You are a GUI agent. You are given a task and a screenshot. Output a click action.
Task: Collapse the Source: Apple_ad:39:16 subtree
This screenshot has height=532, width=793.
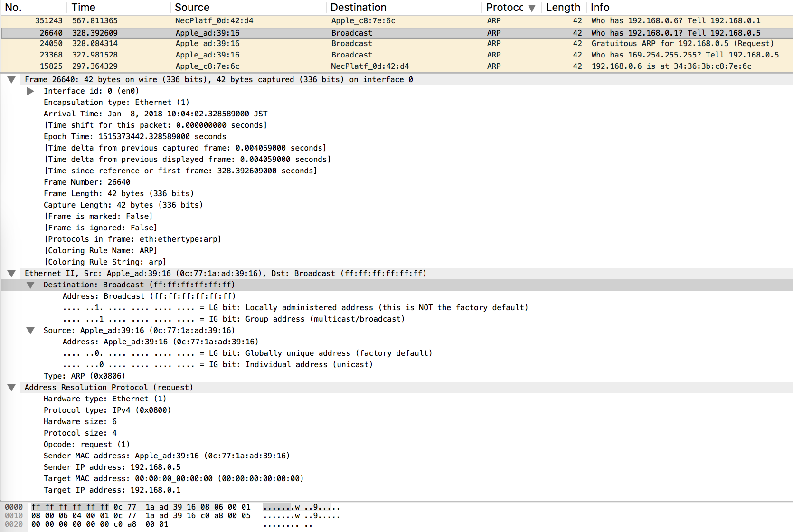[30, 330]
